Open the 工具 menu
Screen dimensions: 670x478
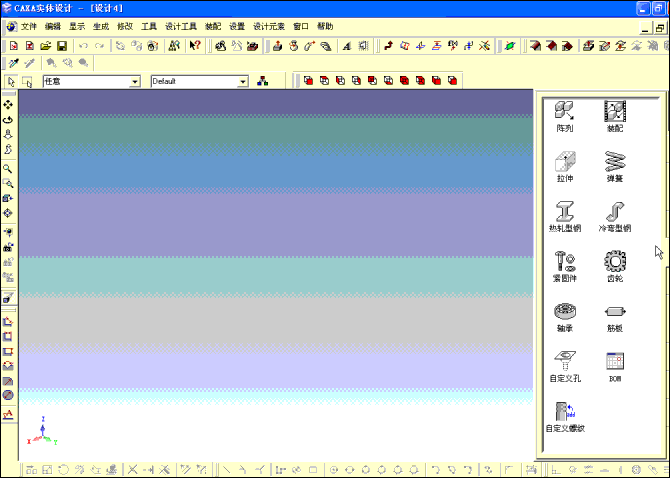coord(149,26)
